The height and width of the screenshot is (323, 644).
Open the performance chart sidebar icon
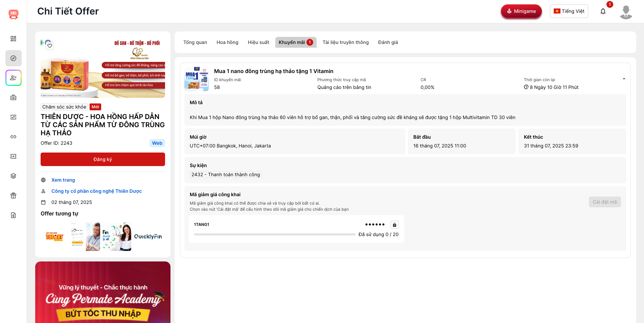14,117
